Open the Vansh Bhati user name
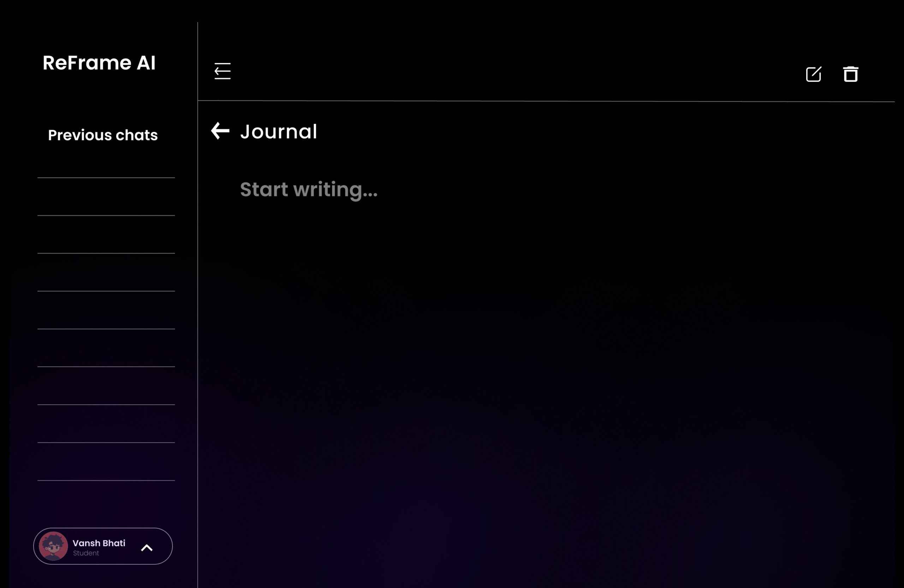 tap(99, 543)
